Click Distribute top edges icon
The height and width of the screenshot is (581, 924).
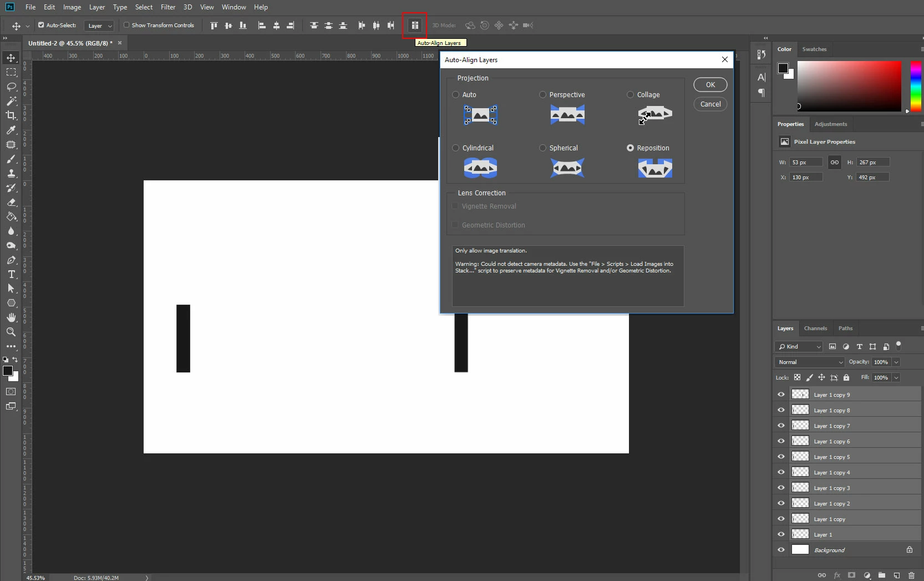(x=314, y=25)
